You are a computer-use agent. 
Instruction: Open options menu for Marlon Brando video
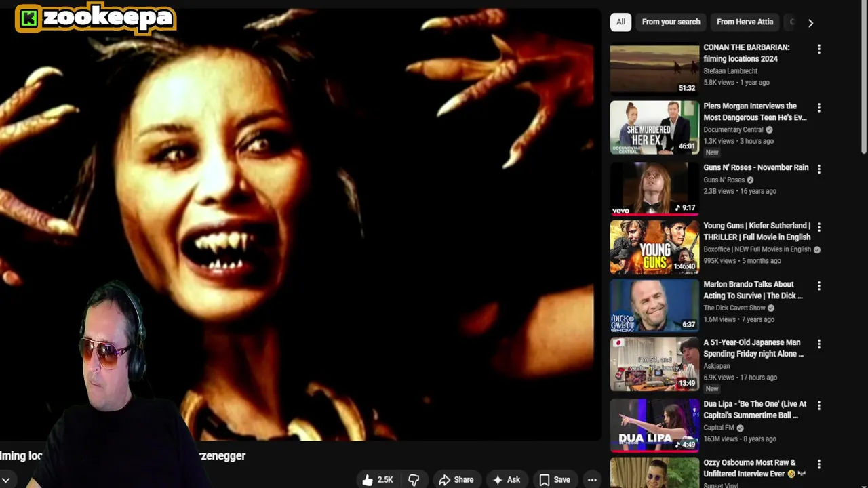819,286
